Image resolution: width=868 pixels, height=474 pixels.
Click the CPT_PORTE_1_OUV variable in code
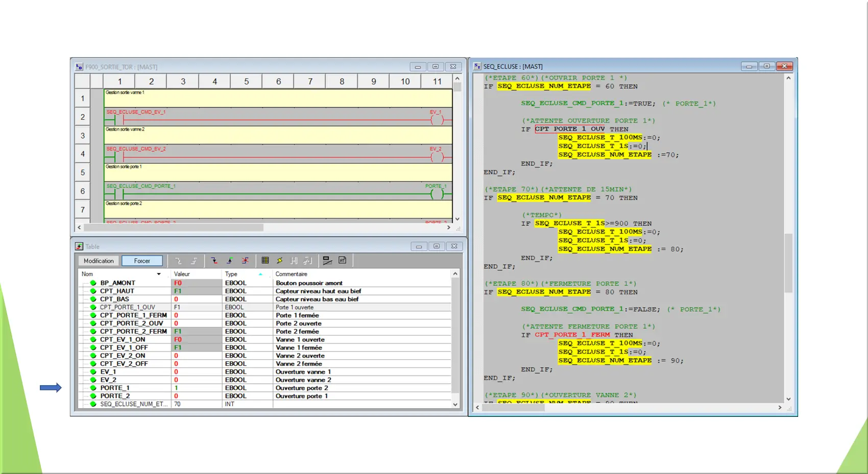pos(569,129)
